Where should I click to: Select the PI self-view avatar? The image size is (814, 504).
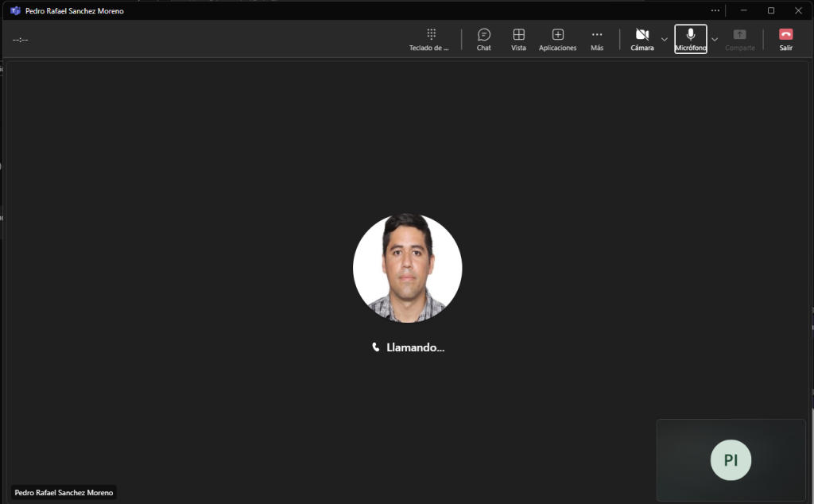[731, 460]
